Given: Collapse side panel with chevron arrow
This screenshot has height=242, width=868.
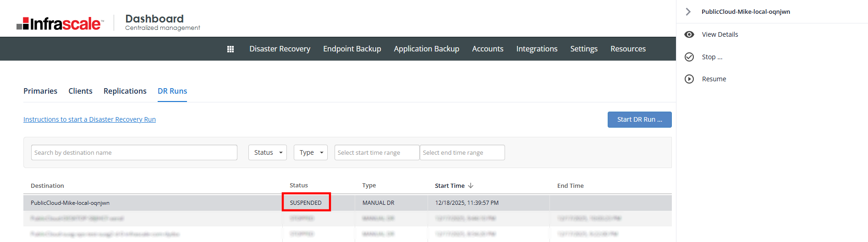Looking at the screenshot, I should pyautogui.click(x=688, y=12).
